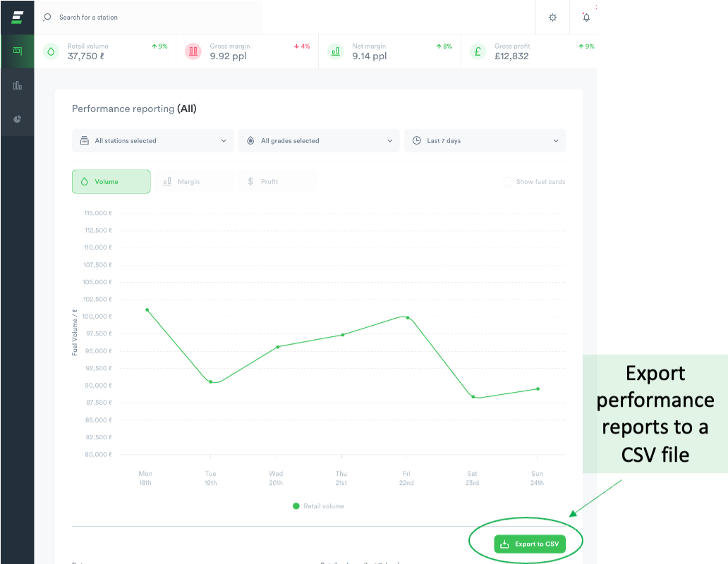728x564 pixels.
Task: Click the £ icon on Gross profit card
Action: click(x=476, y=51)
